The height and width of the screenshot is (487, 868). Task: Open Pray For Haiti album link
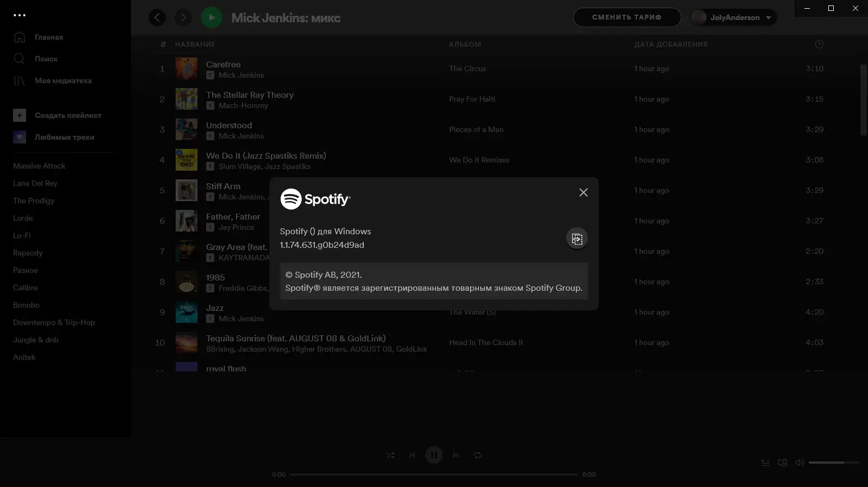pyautogui.click(x=472, y=99)
